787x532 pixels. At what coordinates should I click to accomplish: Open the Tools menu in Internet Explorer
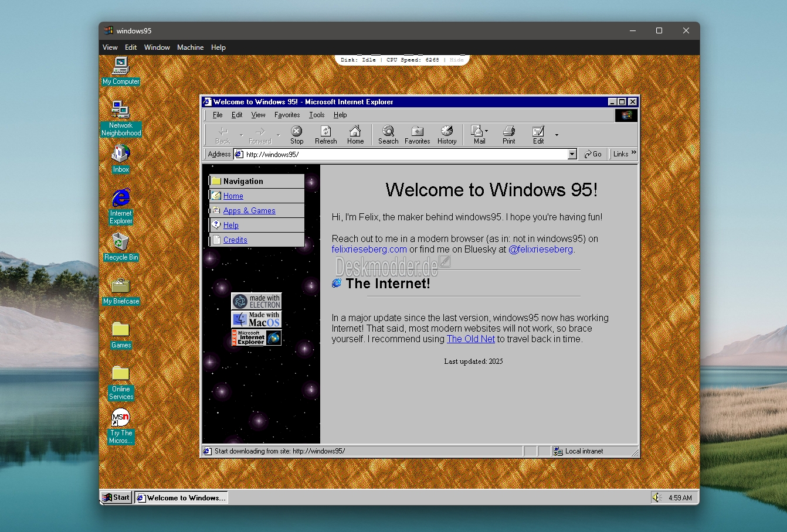[317, 115]
